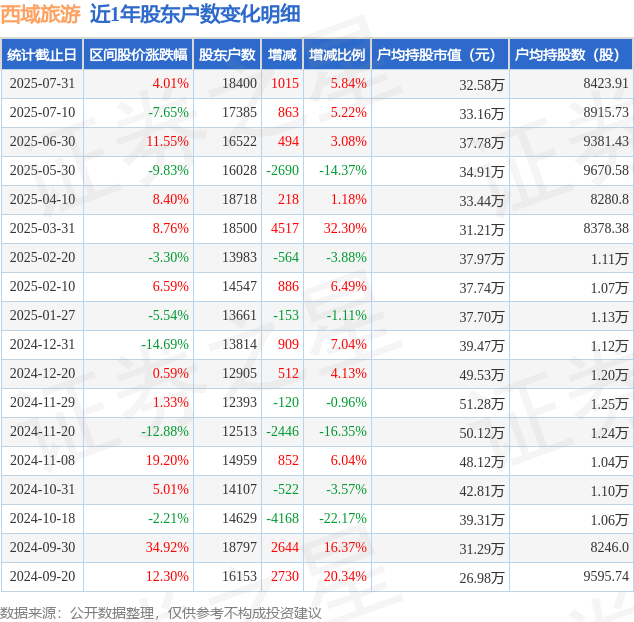This screenshot has height=622, width=634.
Task: Click the price change value -7.65%
Action: (x=168, y=112)
